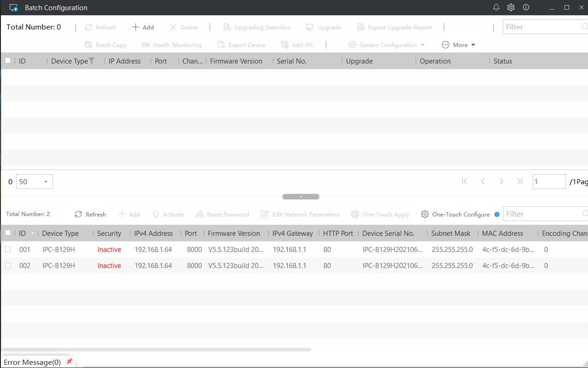588x368 pixels.
Task: Click the notification bell icon
Action: point(496,7)
